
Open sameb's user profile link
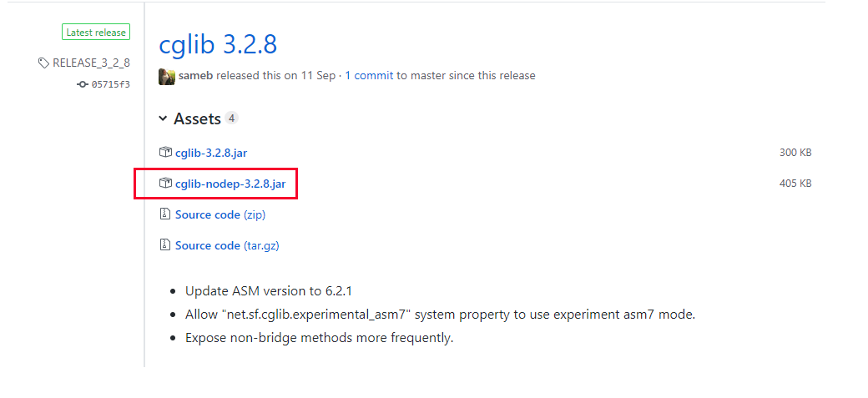(x=195, y=76)
